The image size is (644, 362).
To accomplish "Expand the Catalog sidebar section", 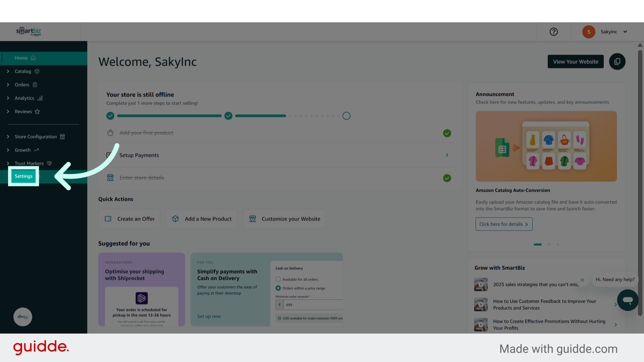I will pos(23,71).
